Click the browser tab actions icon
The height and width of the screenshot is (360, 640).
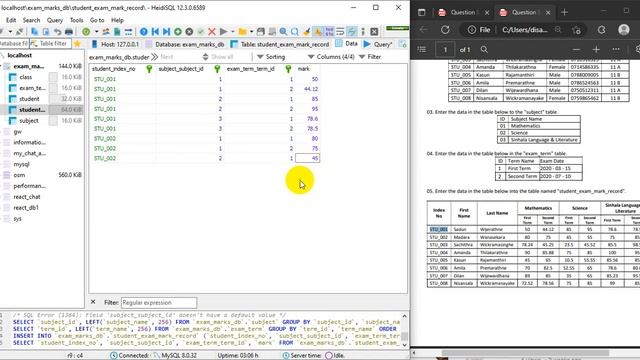(422, 12)
